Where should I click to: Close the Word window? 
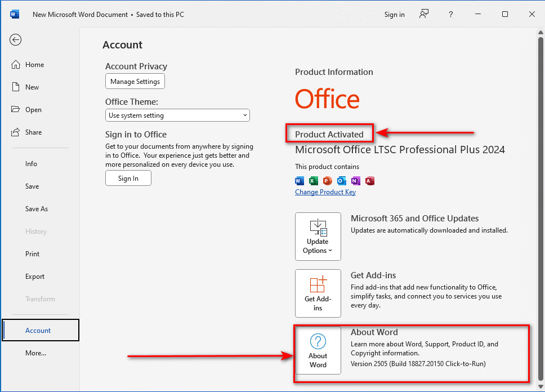click(x=532, y=14)
